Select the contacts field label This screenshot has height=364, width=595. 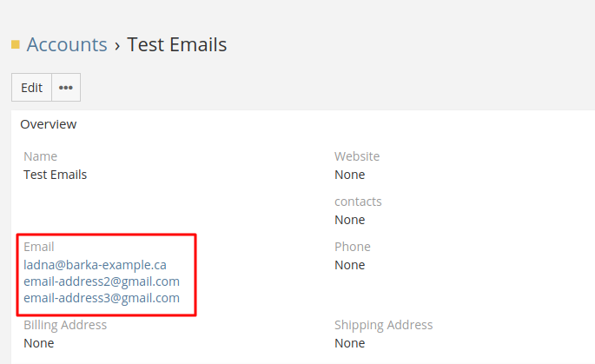point(358,202)
